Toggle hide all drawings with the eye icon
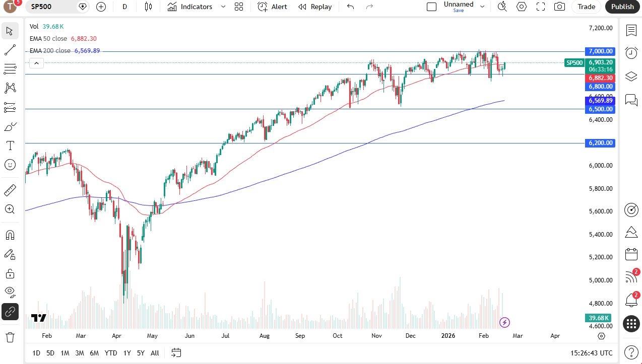The height and width of the screenshot is (364, 642). tap(10, 292)
